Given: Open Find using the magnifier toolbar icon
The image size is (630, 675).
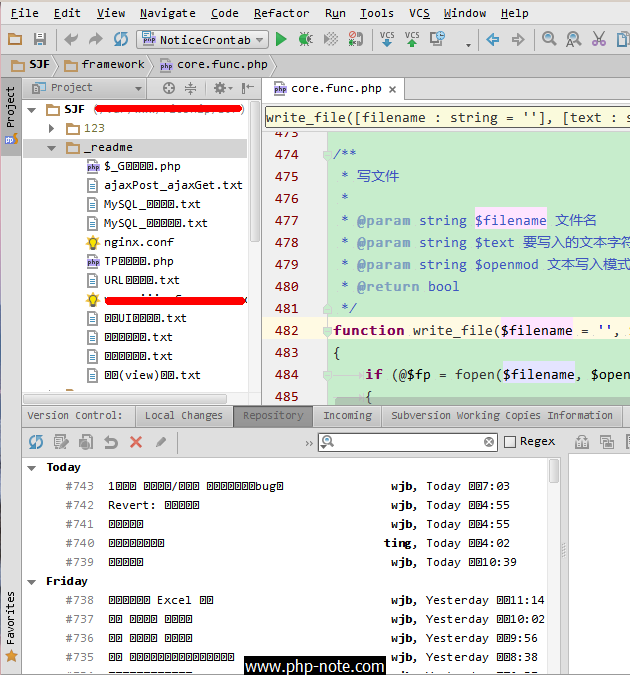Looking at the screenshot, I should [x=549, y=40].
